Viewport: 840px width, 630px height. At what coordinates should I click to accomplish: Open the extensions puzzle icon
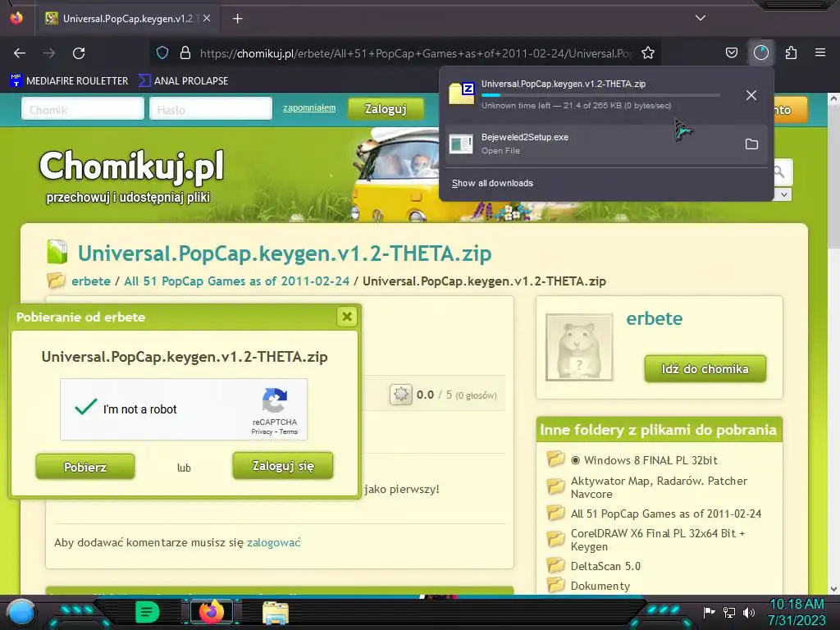pos(791,53)
